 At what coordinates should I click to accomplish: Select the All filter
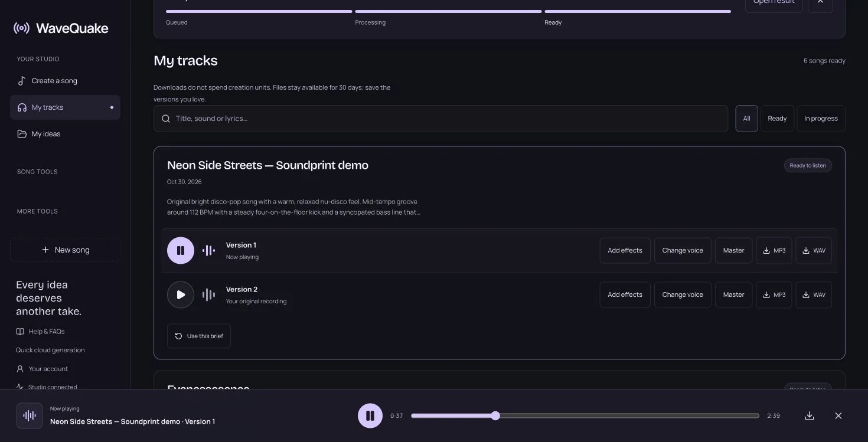[746, 119]
